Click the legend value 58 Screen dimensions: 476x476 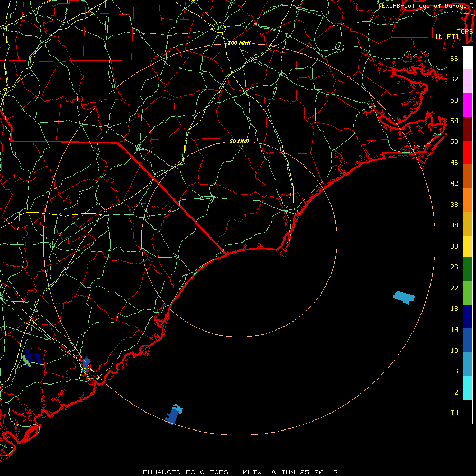(454, 100)
